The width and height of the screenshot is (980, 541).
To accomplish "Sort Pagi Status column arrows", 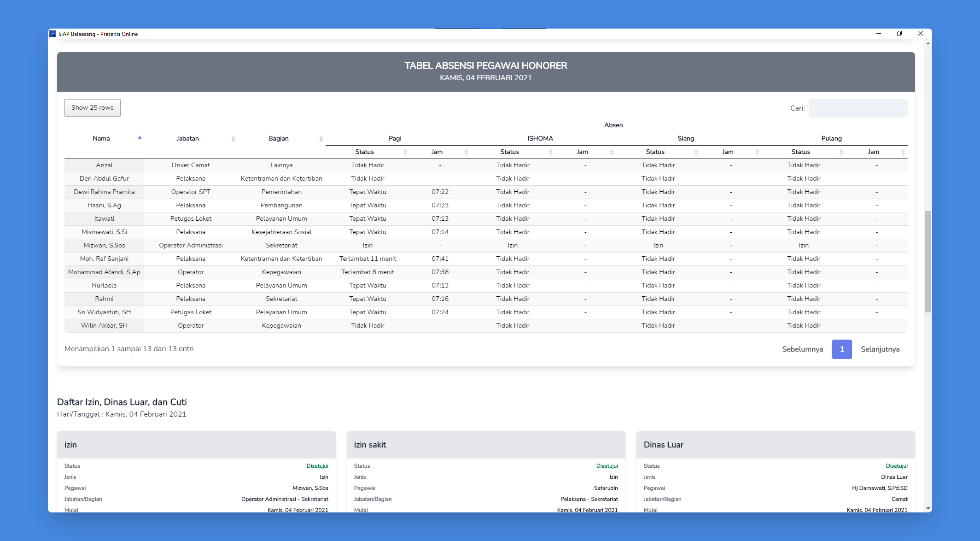I will [x=405, y=152].
